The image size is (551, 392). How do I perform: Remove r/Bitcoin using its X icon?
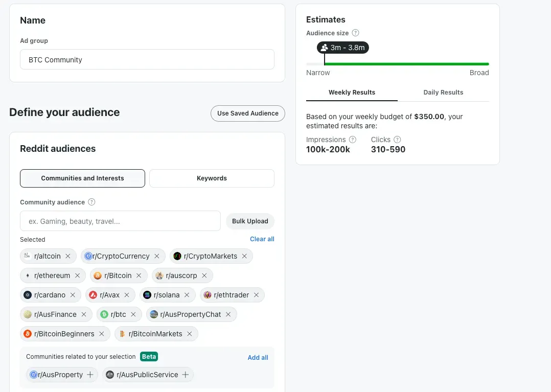(139, 275)
